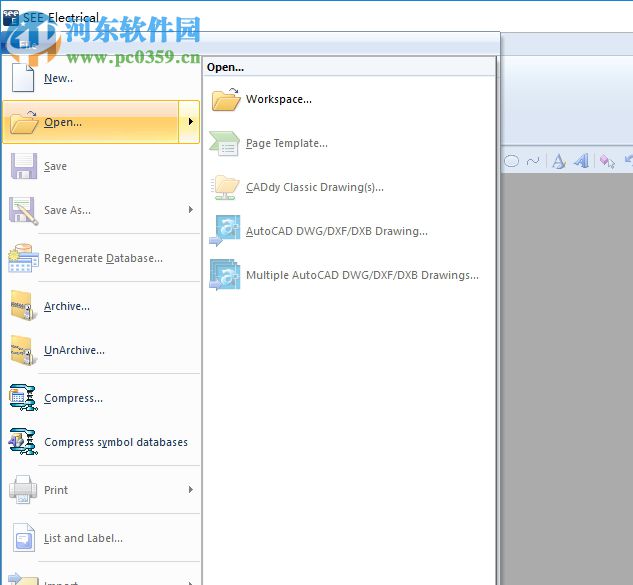Choose AutoCAD DWG/DXF/DXB Drawing... entry
633x585 pixels.
point(337,231)
